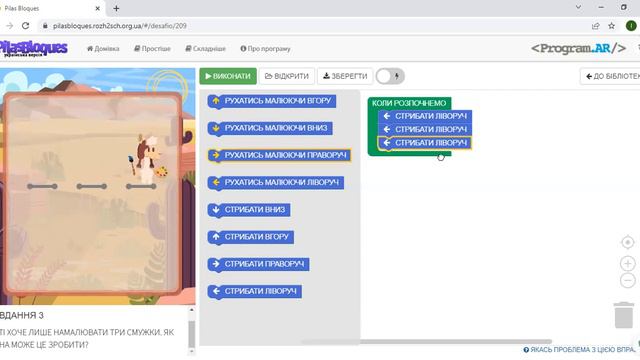Image resolution: width=640 pixels, height=360 pixels.
Task: Select the Стрибати ліворуч block in the toolbox
Action: [254, 291]
